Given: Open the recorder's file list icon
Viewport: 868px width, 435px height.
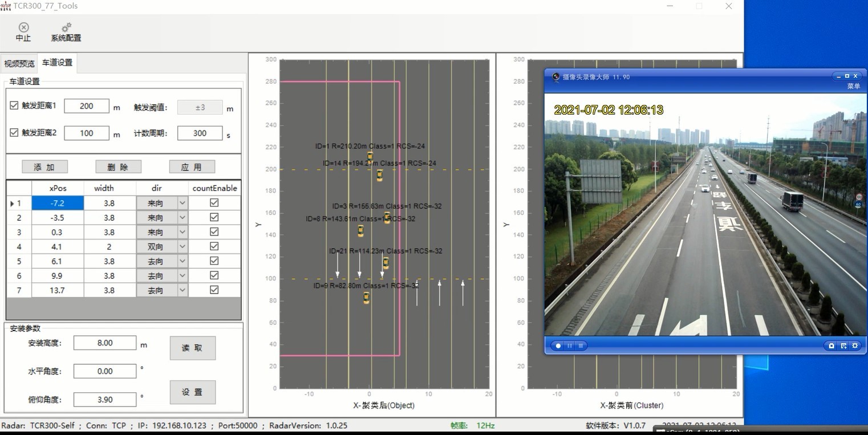Looking at the screenshot, I should click(x=843, y=345).
